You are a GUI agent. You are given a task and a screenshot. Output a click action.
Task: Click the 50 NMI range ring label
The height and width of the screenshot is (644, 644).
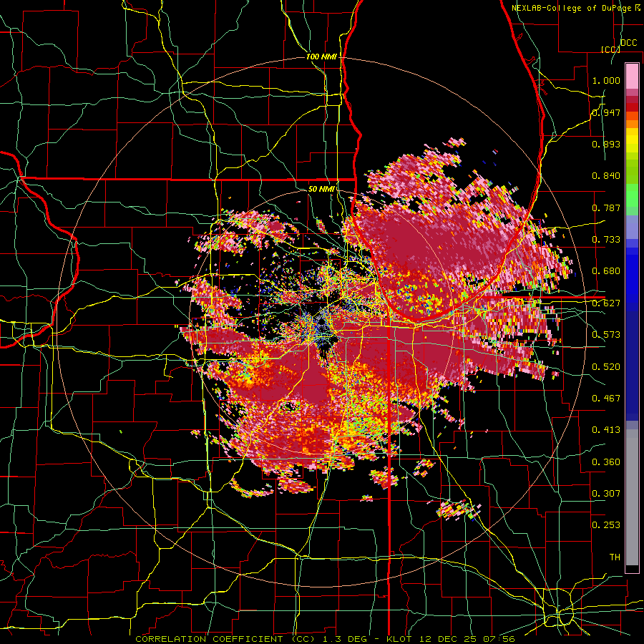point(321,189)
